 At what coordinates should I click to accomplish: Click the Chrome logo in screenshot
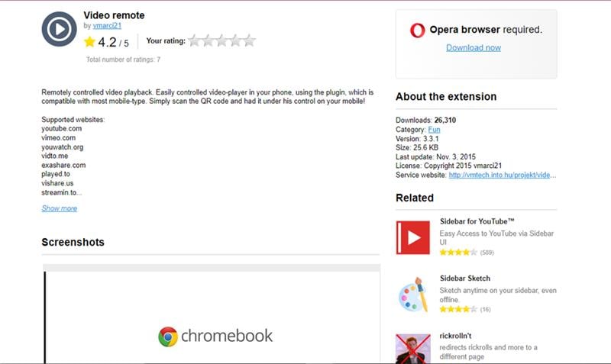click(168, 336)
